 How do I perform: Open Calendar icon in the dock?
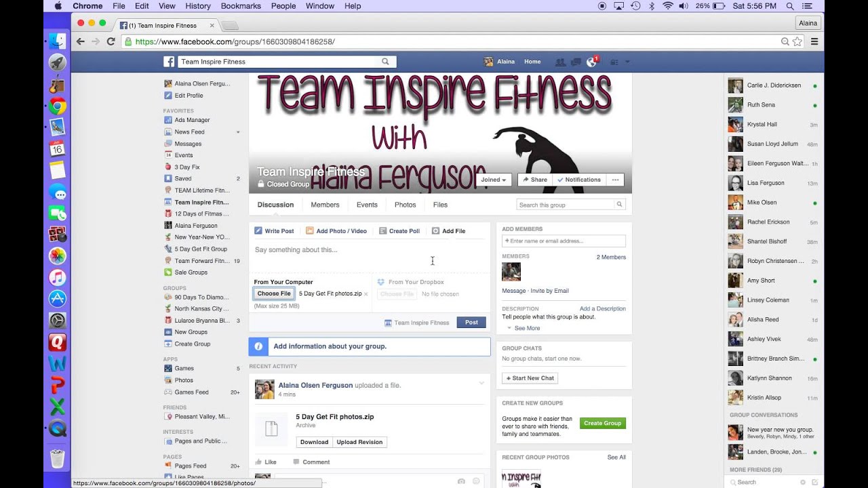(58, 148)
